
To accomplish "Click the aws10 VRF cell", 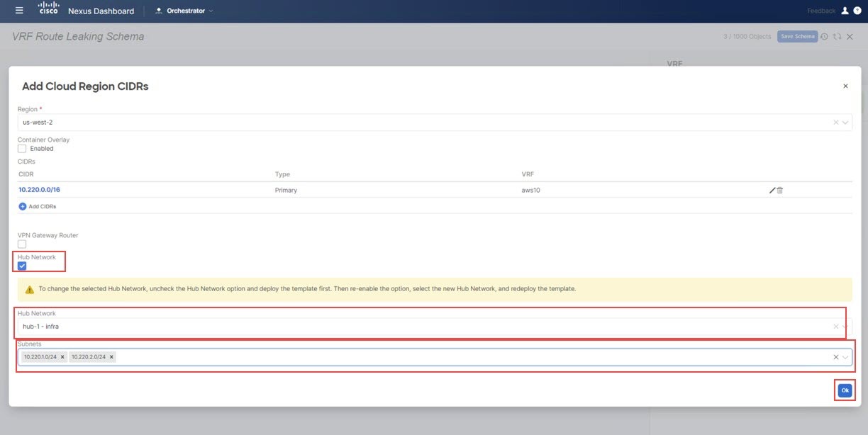I will coord(530,190).
